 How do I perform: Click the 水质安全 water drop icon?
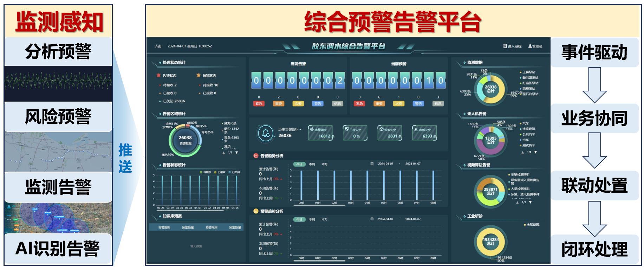416,129
